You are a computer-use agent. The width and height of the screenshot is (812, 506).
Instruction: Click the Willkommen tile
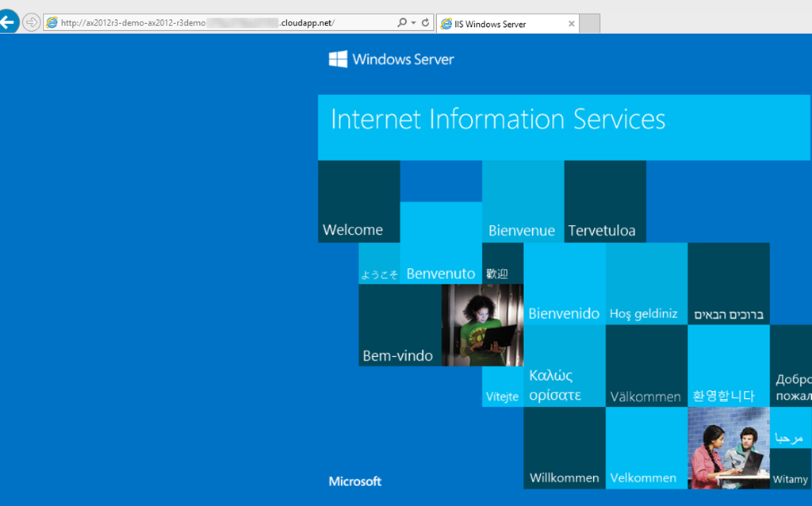pos(564,448)
